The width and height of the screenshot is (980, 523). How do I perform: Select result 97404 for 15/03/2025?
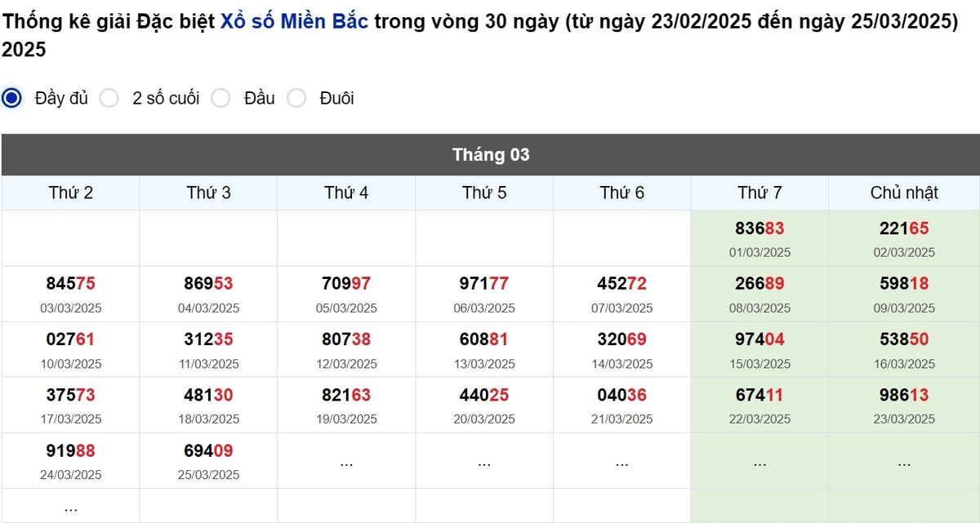(759, 339)
